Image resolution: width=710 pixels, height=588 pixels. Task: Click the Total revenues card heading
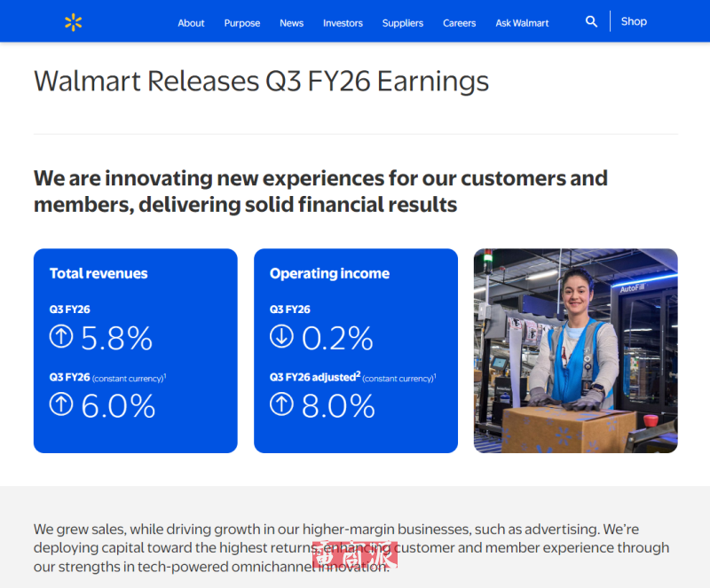pyautogui.click(x=99, y=274)
